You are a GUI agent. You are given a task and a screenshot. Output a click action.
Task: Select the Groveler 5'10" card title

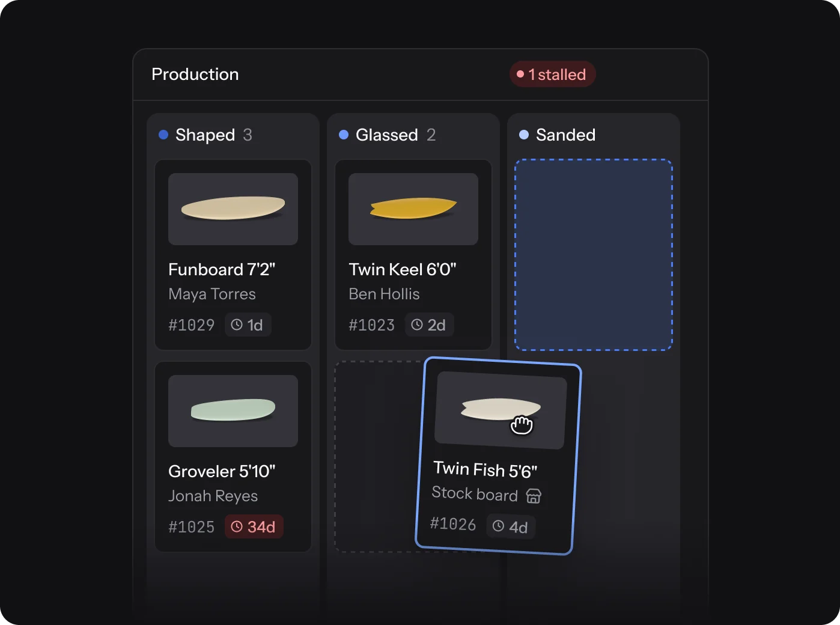point(222,471)
